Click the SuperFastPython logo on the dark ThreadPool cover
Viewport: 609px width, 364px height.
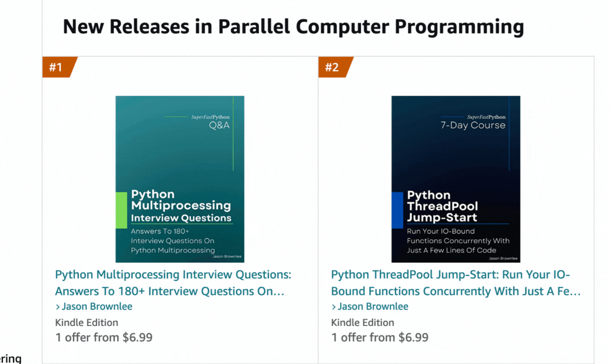pyautogui.click(x=486, y=117)
